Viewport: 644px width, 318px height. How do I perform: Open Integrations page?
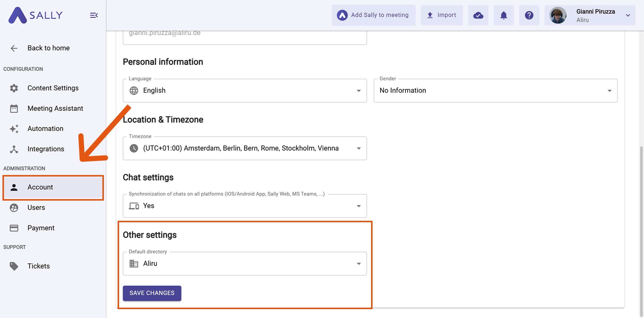[53, 149]
